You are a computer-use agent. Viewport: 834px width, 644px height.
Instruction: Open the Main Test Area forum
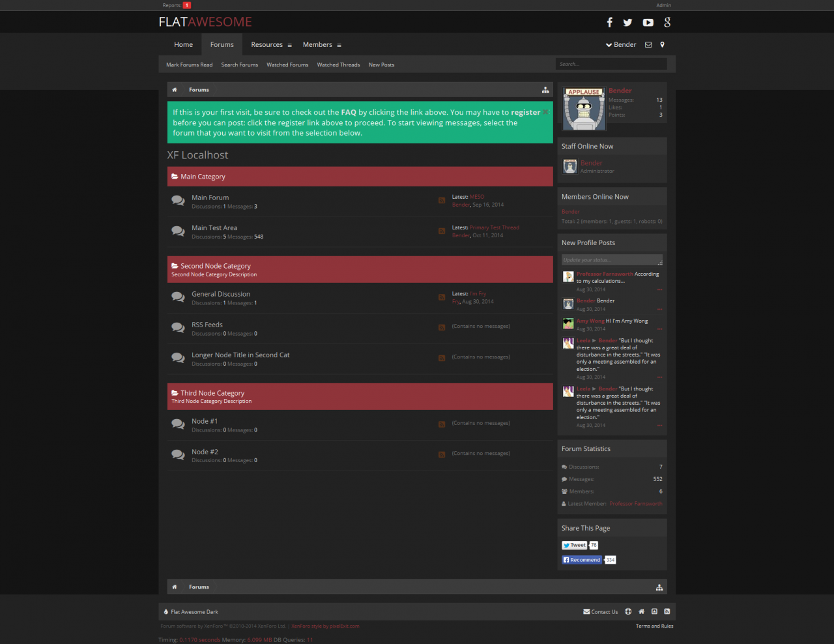214,228
